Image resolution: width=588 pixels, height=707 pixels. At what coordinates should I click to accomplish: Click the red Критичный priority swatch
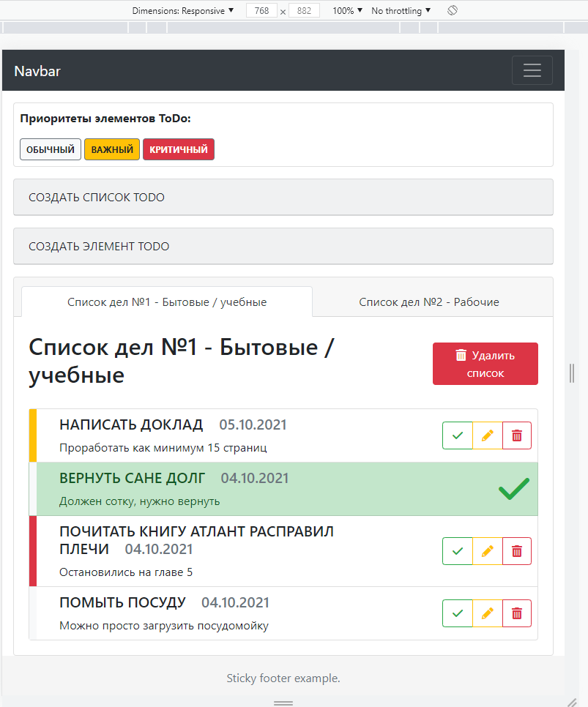click(178, 149)
